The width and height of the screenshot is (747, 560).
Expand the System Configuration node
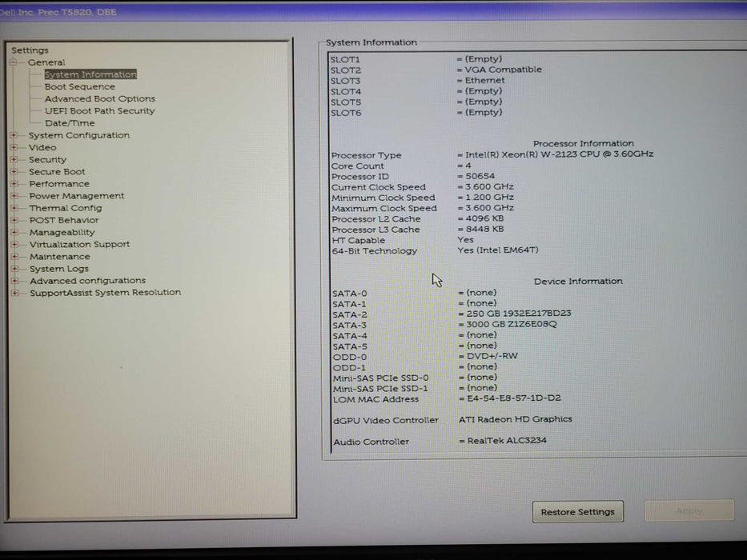(14, 135)
